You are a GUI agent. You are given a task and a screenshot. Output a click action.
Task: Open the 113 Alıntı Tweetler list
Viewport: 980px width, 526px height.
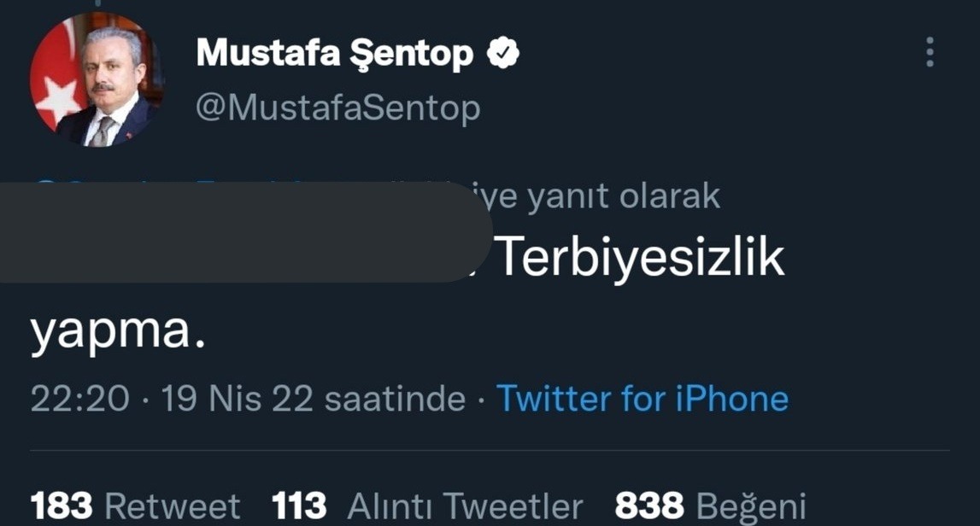click(427, 506)
